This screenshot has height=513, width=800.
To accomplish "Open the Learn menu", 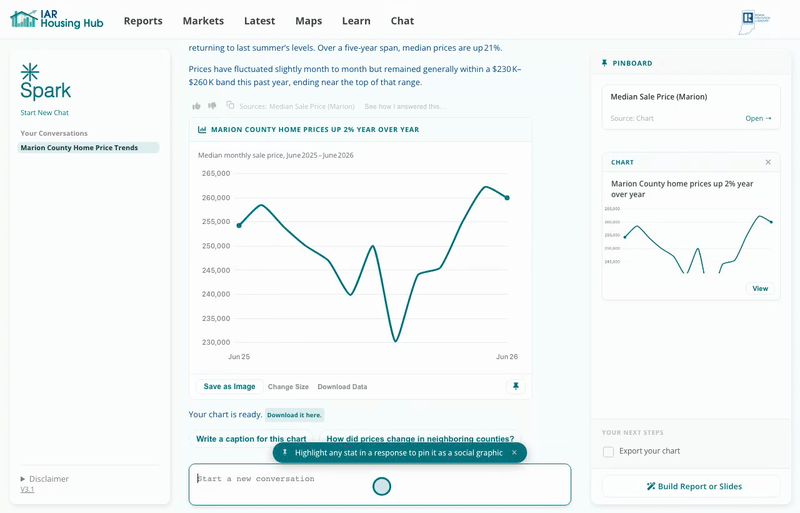I will pyautogui.click(x=356, y=21).
